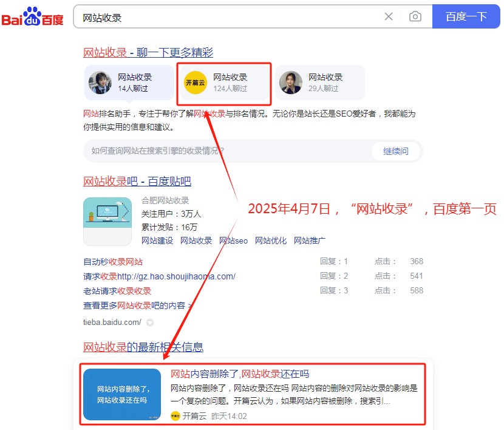
Task: Select the 网站seo tag link
Action: coord(234,241)
